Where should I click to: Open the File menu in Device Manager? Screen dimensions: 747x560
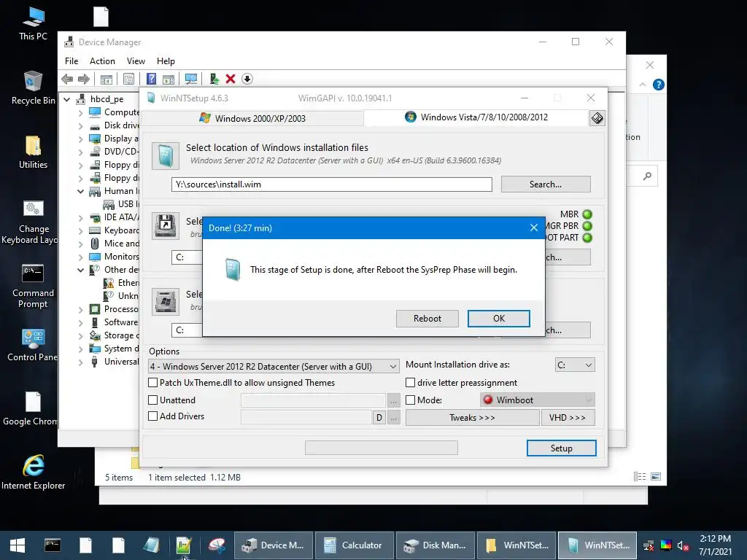click(x=71, y=61)
